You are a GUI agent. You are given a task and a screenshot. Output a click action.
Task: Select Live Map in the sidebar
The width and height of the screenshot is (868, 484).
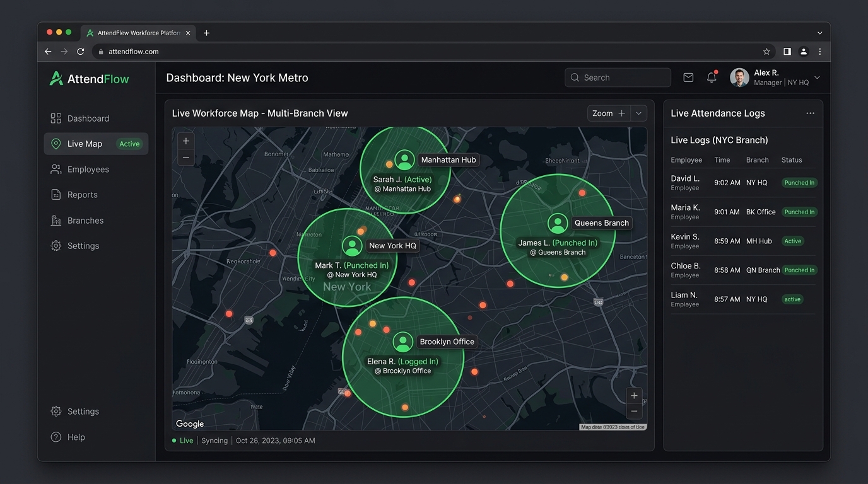tap(96, 144)
